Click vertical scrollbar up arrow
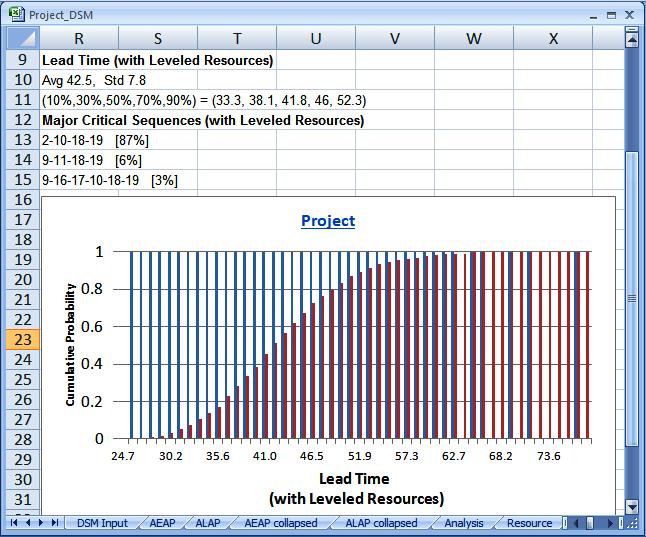Screen dimensions: 646x537 [632, 40]
